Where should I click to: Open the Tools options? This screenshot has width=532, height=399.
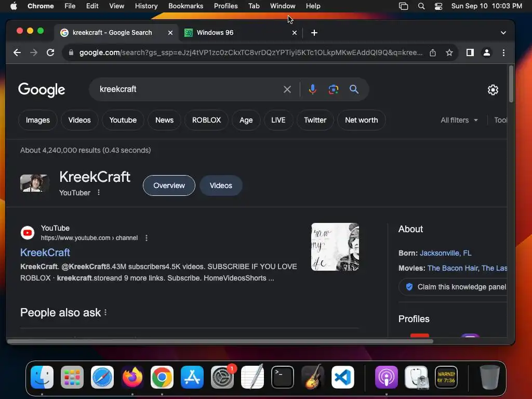500,120
